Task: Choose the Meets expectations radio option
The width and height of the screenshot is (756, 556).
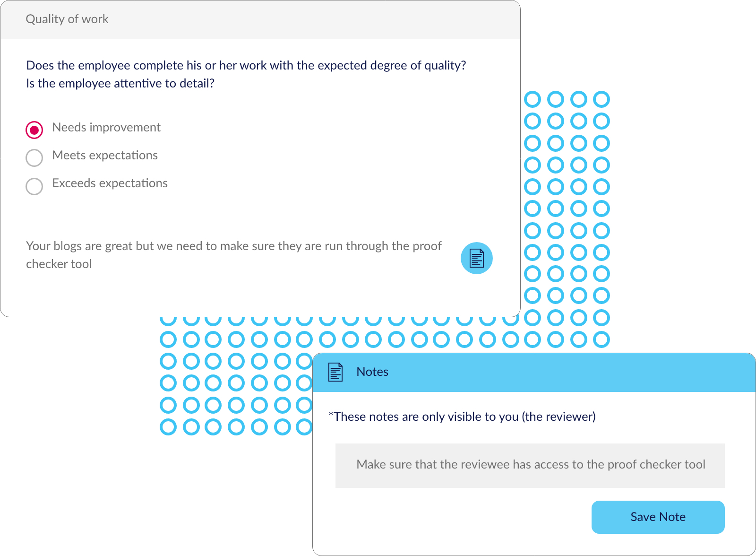Action: point(34,158)
